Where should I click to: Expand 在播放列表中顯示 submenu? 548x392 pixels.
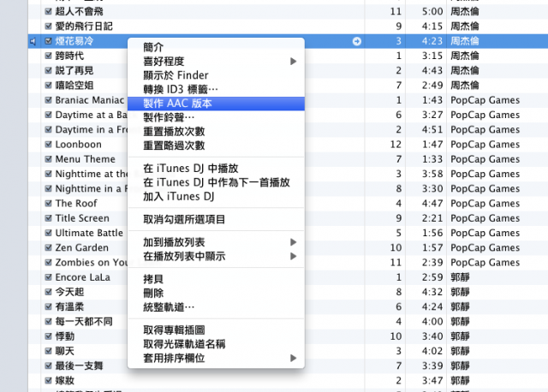(x=293, y=257)
